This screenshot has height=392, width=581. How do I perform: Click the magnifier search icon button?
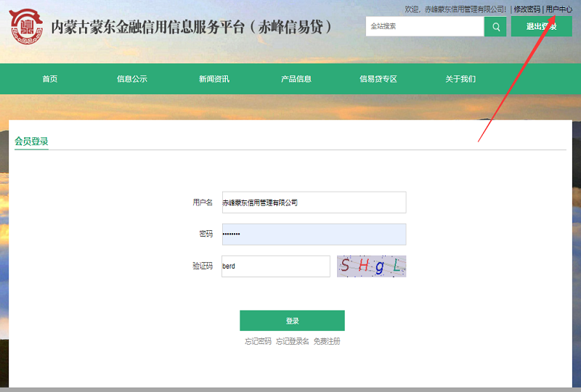point(495,27)
